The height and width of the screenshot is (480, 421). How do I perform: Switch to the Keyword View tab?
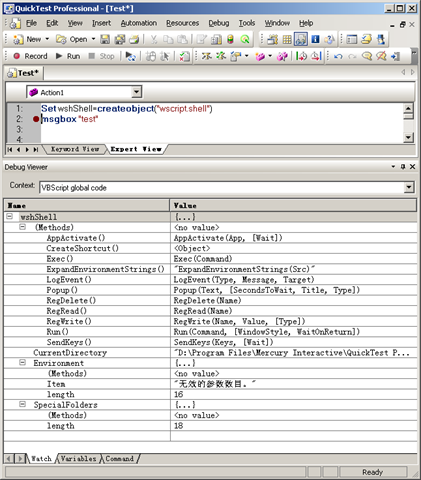pyautogui.click(x=75, y=149)
